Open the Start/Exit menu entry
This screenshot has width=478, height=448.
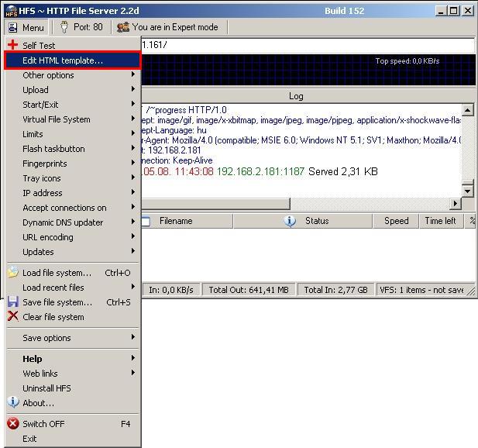73,105
